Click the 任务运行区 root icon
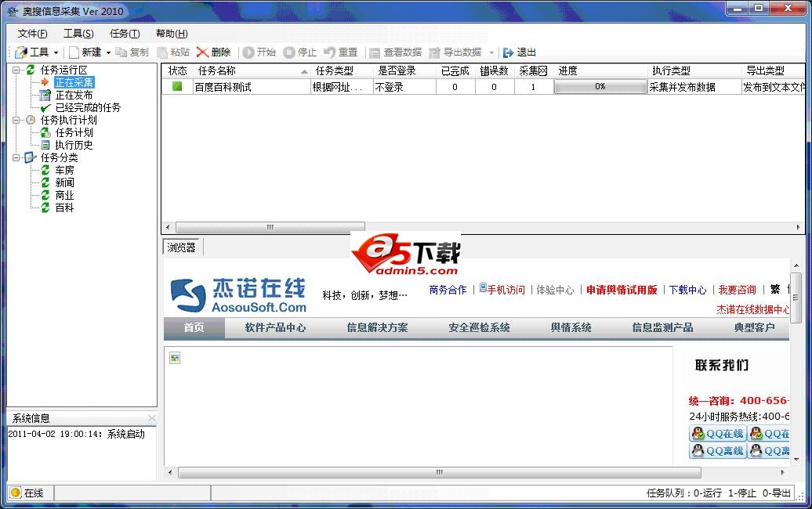 pos(31,70)
